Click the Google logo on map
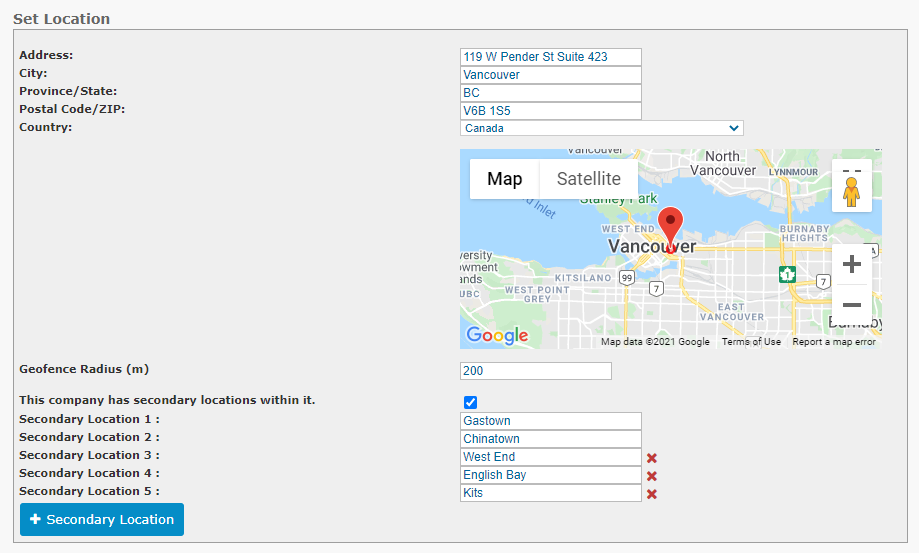This screenshot has height=553, width=919. coord(497,336)
